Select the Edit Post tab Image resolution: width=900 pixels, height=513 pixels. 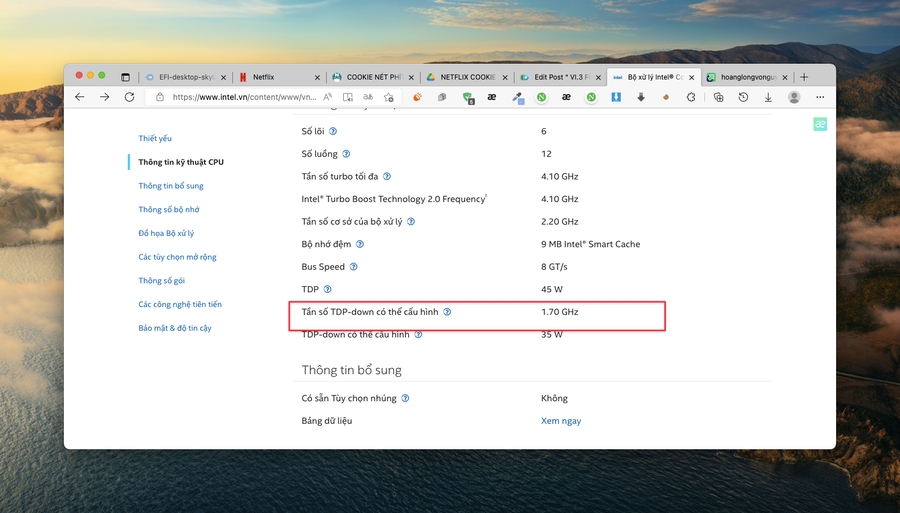click(x=556, y=77)
